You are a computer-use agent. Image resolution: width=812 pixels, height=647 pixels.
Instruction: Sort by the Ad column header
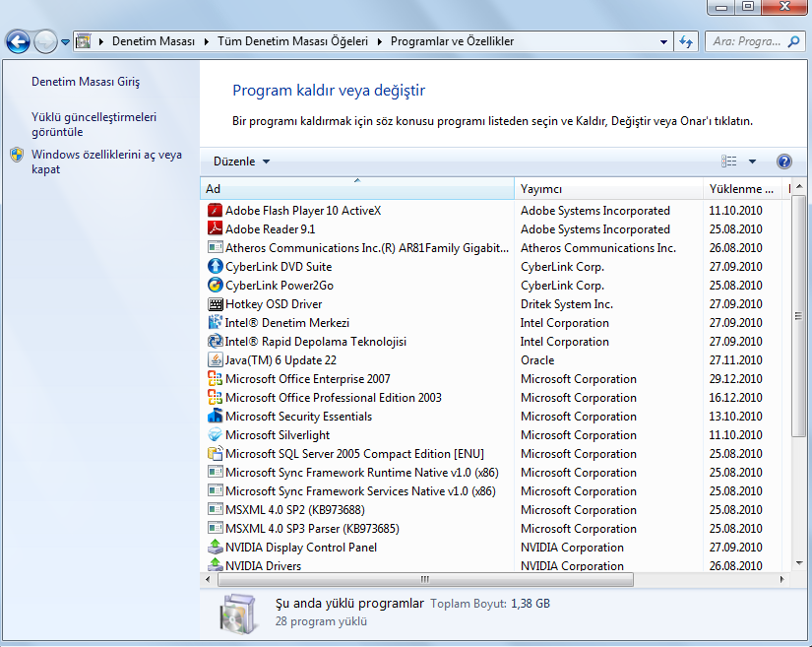357,189
